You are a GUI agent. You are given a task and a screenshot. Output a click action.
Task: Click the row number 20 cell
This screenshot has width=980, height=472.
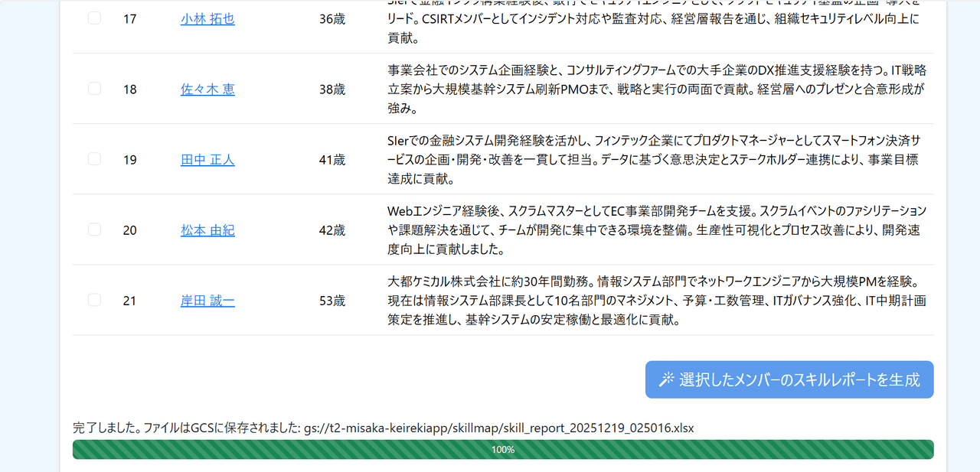click(130, 230)
